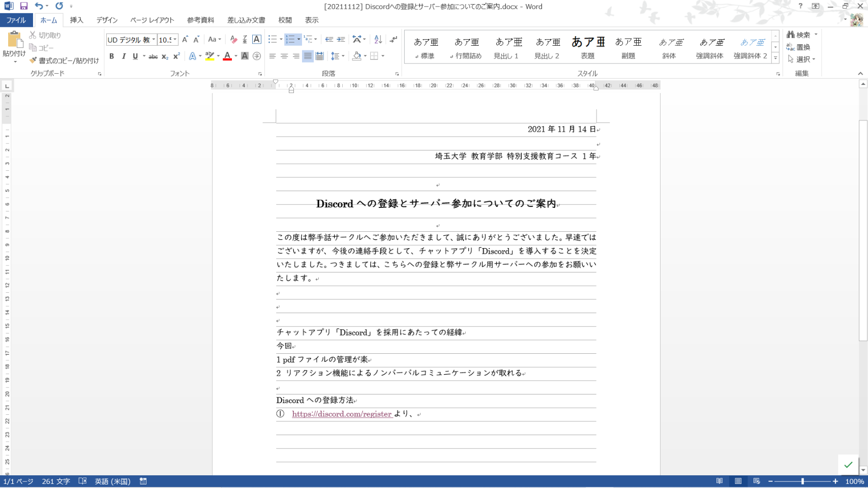
Task: Apply the 見出し 1 heading style
Action: 506,47
